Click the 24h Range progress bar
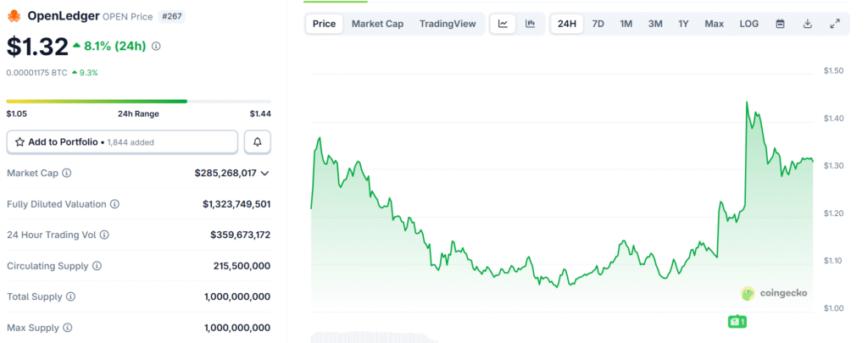Viewport: 868px width, 343px height. (138, 102)
